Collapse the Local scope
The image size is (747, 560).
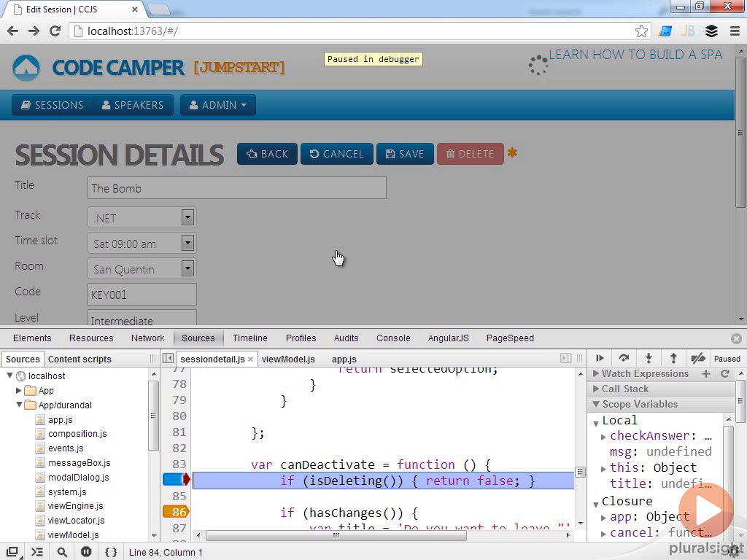tap(595, 424)
